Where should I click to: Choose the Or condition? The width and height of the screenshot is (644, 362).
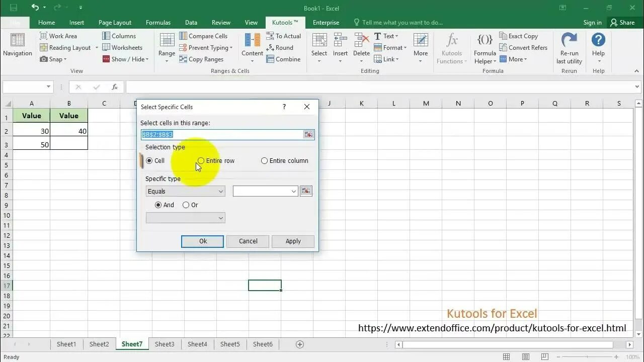click(x=190, y=205)
